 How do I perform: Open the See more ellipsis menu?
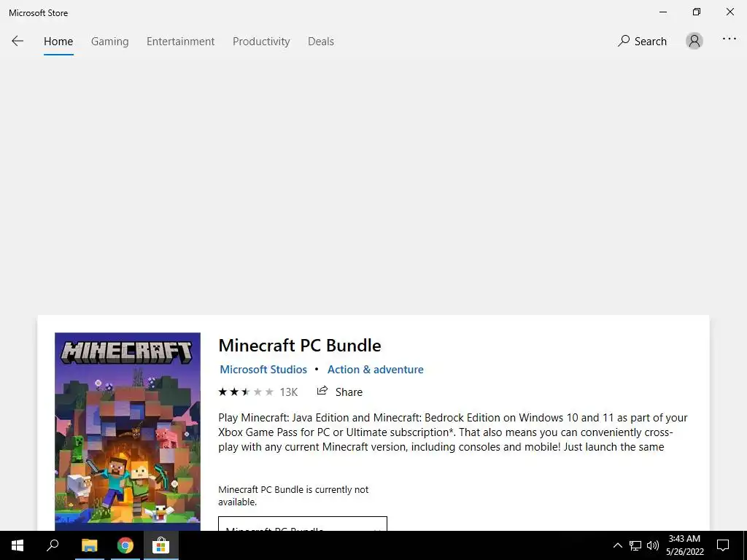(729, 39)
